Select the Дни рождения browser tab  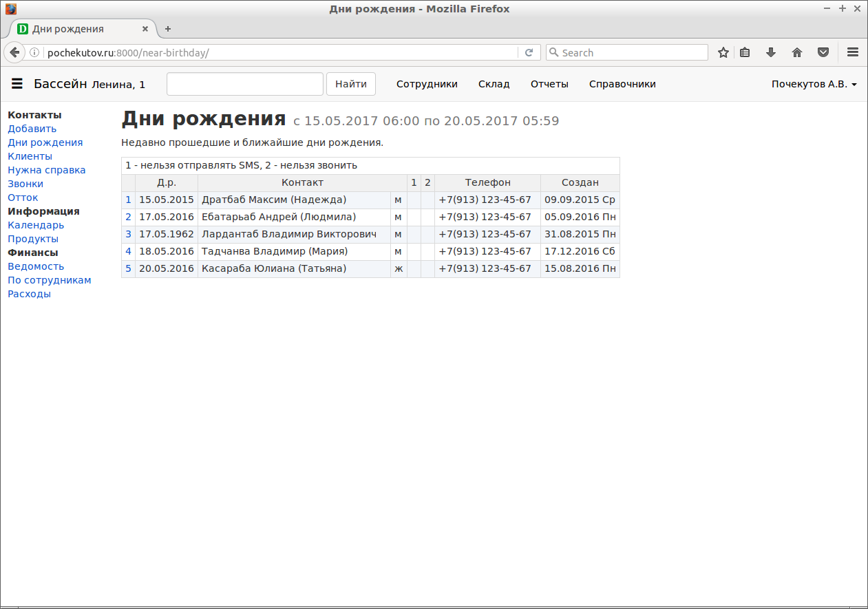click(83, 29)
